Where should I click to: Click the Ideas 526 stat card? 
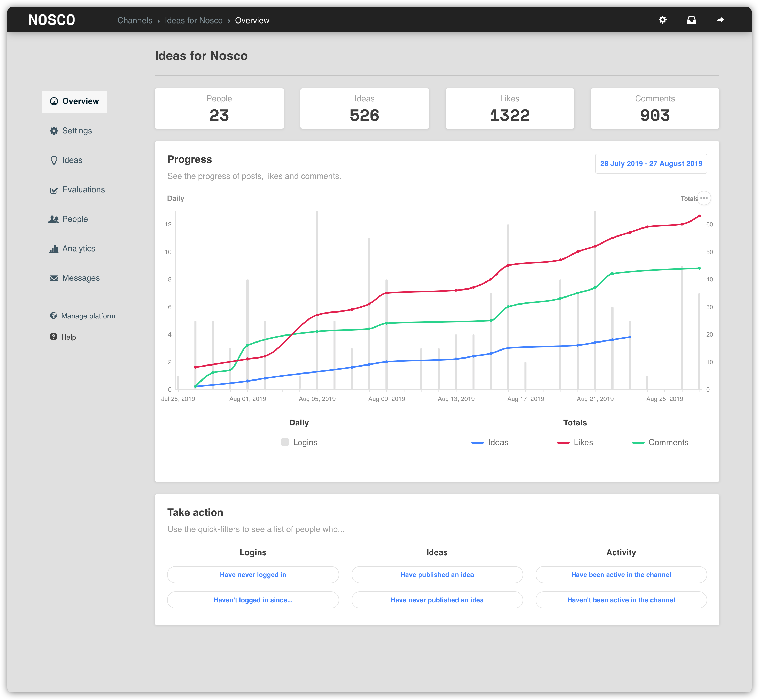[x=365, y=109]
